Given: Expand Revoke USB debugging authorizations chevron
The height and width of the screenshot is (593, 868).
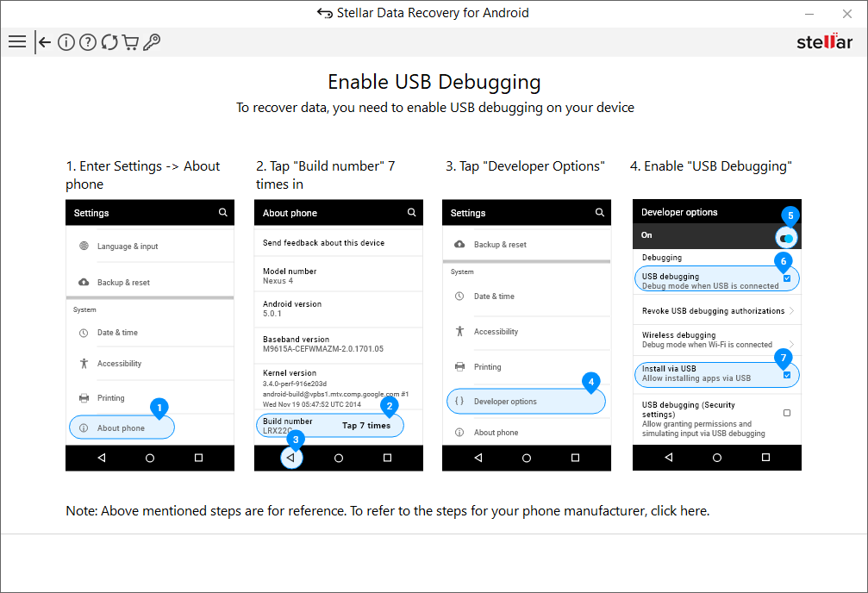Looking at the screenshot, I should [791, 310].
